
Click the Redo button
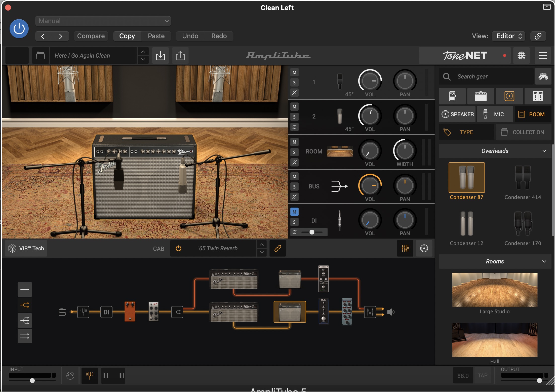pos(219,36)
